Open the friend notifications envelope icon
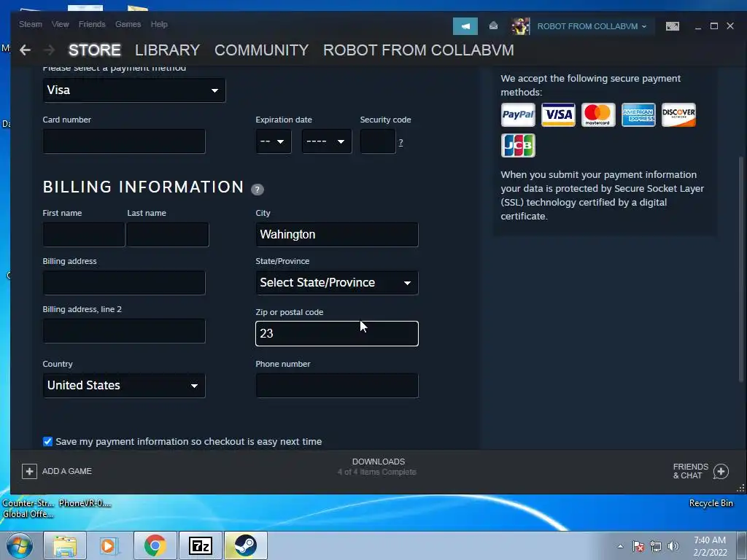 (x=494, y=26)
